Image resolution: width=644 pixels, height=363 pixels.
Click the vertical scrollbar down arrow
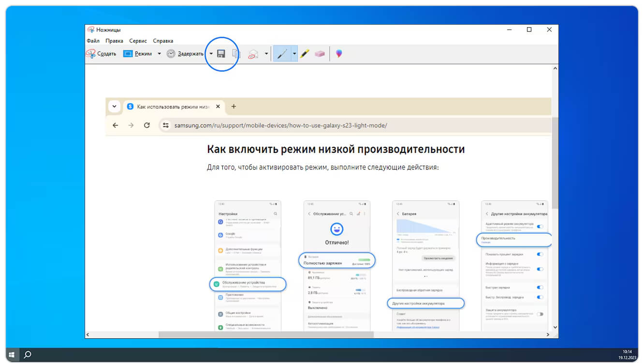(555, 328)
